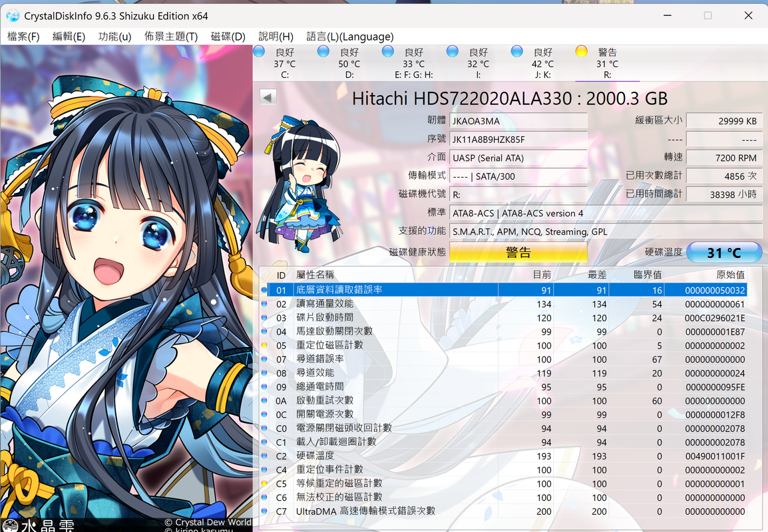Click the blue status orb for drive C:
768x532 pixels.
(259, 51)
